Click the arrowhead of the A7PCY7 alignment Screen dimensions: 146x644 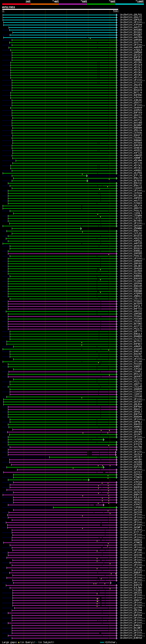(89, 480)
